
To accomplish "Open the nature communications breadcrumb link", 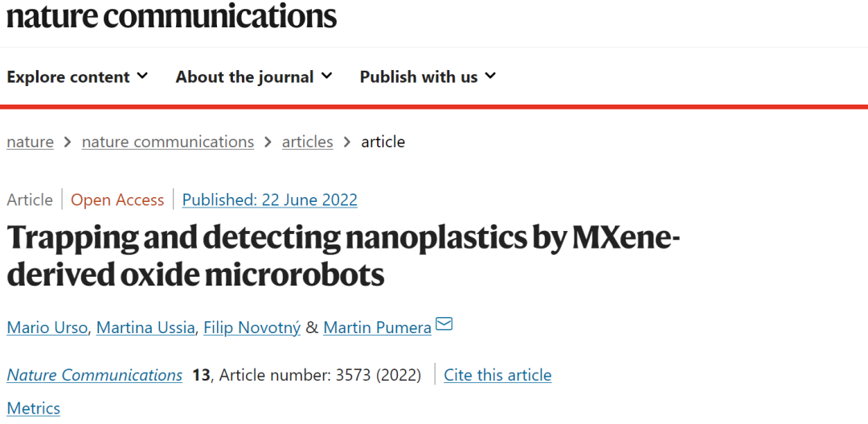I will tap(168, 142).
